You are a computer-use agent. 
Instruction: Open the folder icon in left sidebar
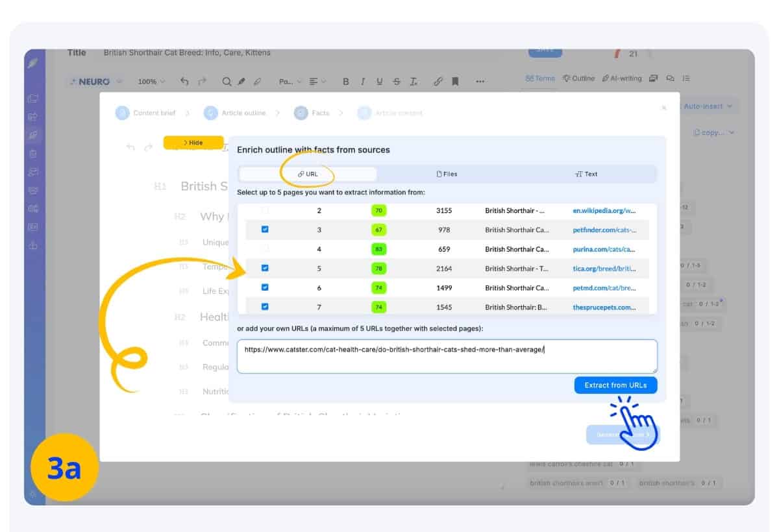(x=33, y=99)
